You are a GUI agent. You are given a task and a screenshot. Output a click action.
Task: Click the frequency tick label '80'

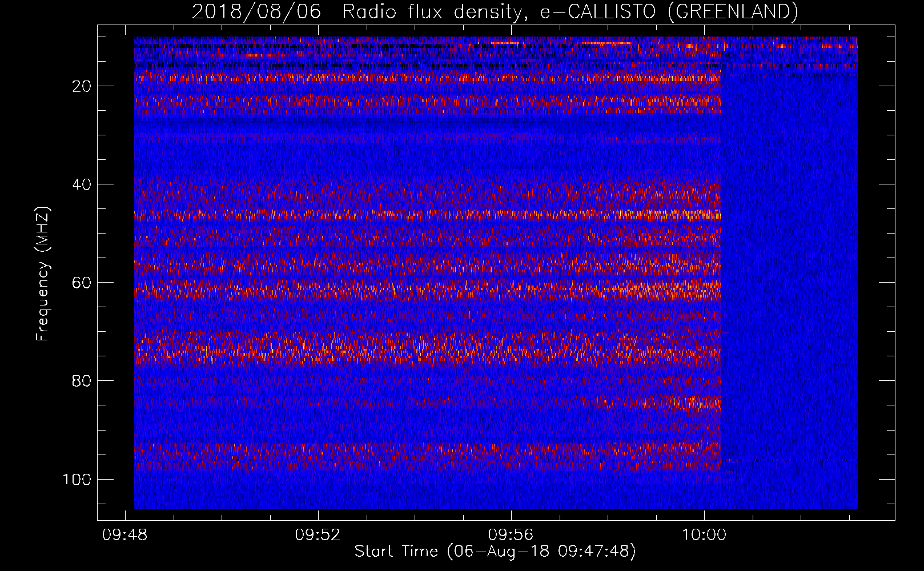(x=82, y=381)
